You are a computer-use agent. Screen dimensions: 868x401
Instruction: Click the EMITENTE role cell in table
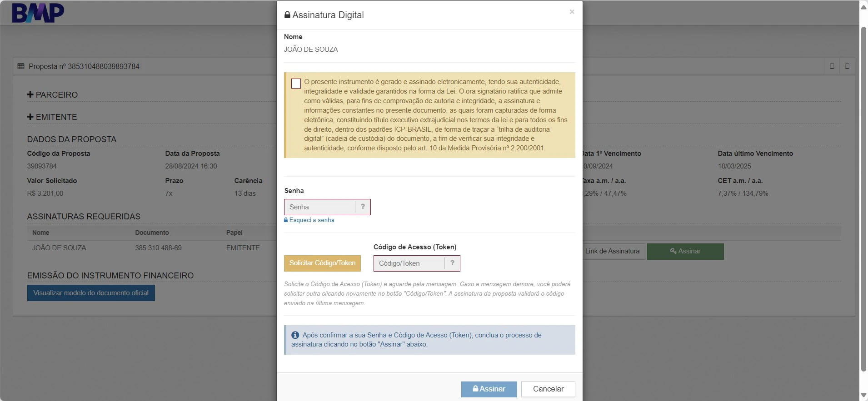[x=243, y=248]
